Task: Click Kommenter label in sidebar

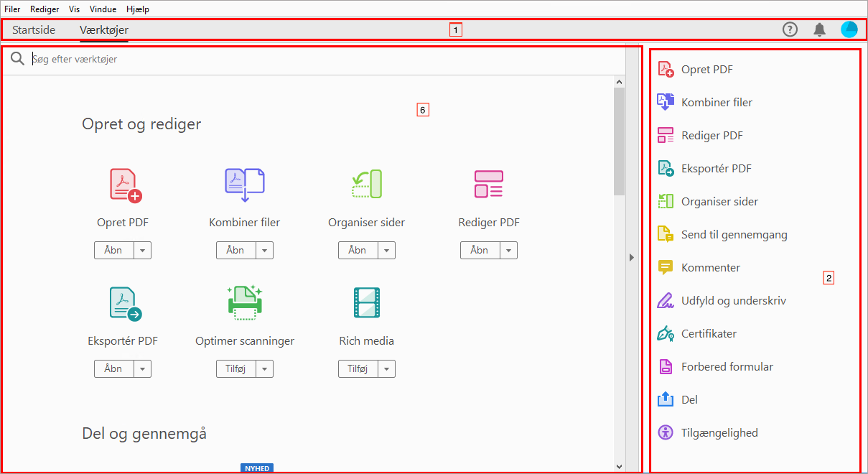Action: pos(711,268)
